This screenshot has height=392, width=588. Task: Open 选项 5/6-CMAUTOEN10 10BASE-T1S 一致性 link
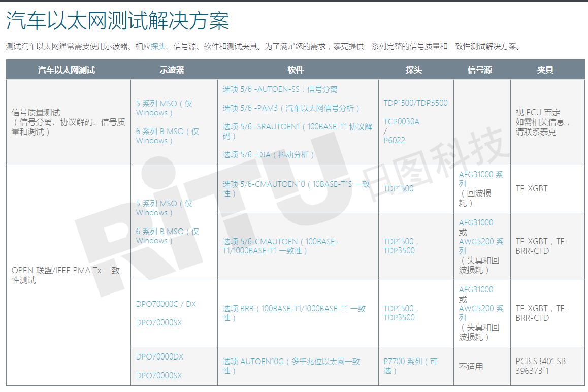296,184
